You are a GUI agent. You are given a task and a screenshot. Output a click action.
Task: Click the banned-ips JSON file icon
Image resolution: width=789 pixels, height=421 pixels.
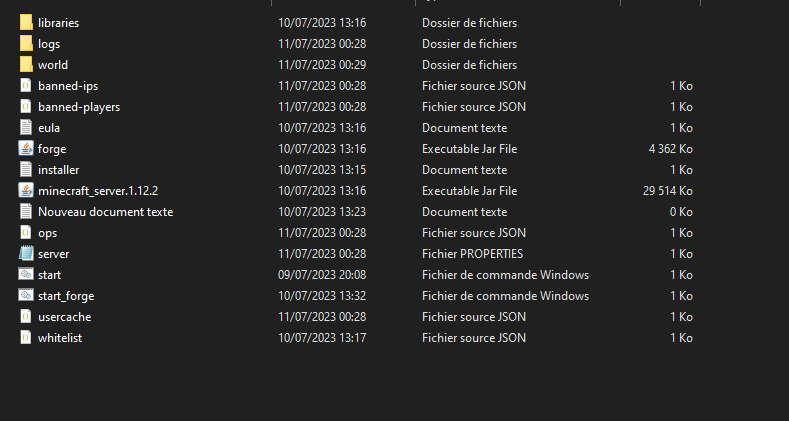(26, 85)
